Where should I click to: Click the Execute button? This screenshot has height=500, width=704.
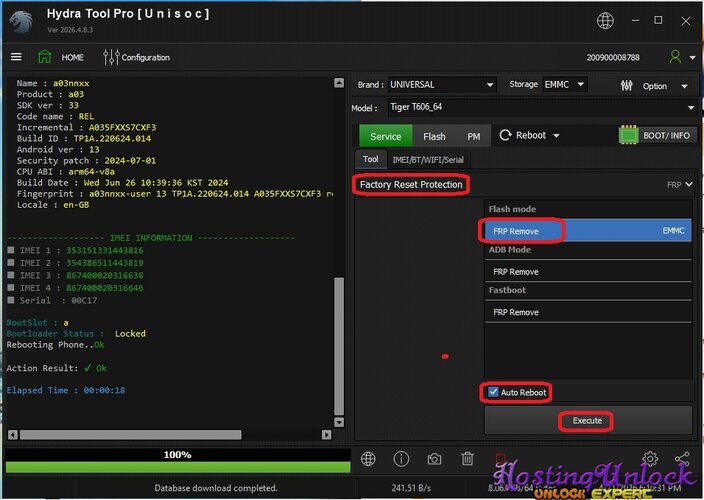pyautogui.click(x=588, y=421)
